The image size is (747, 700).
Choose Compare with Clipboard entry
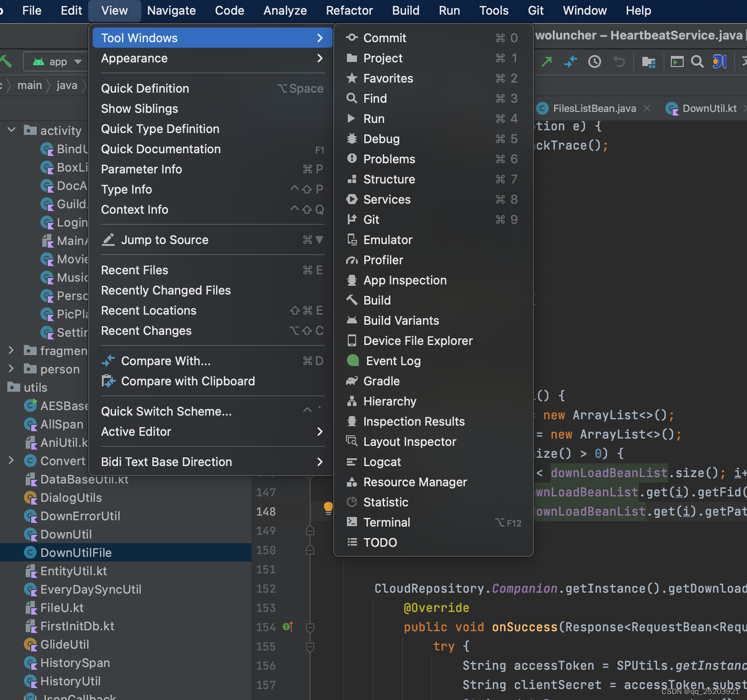click(x=212, y=381)
